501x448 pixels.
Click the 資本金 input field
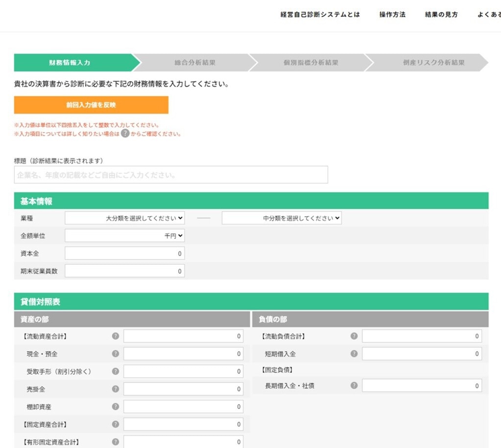click(124, 253)
